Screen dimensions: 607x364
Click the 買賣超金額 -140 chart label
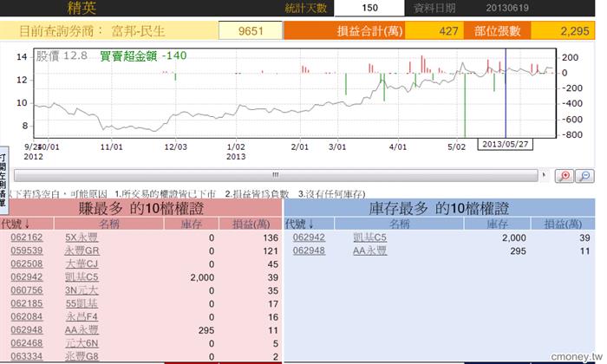pos(143,55)
